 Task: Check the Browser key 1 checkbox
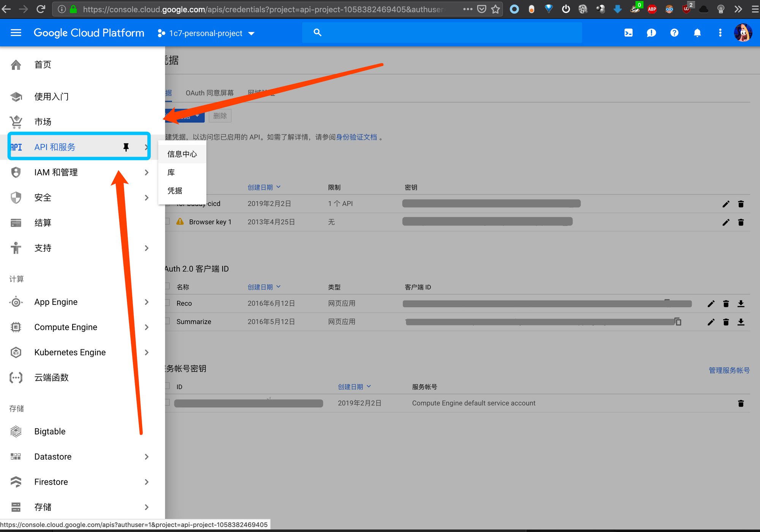click(167, 221)
